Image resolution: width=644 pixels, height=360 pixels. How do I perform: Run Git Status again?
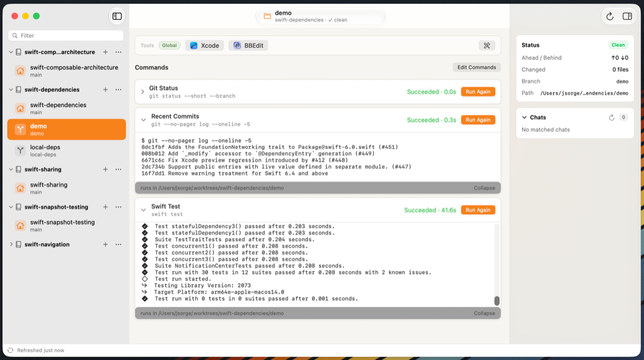[478, 92]
